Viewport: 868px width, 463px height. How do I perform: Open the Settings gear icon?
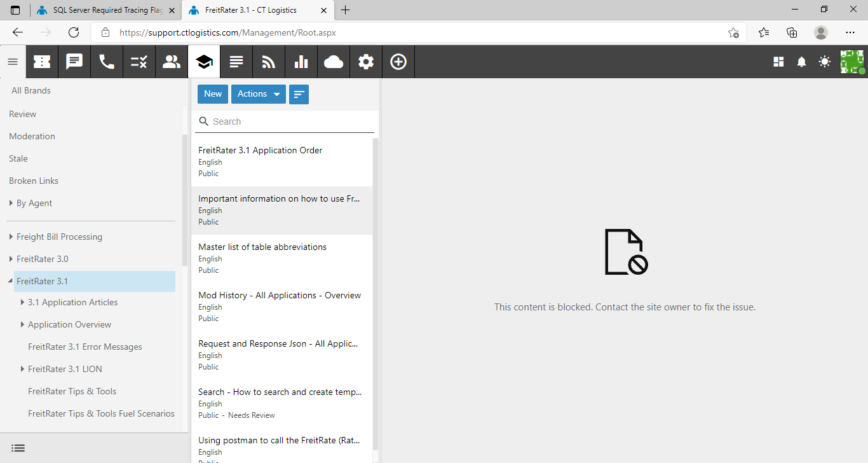tap(366, 62)
